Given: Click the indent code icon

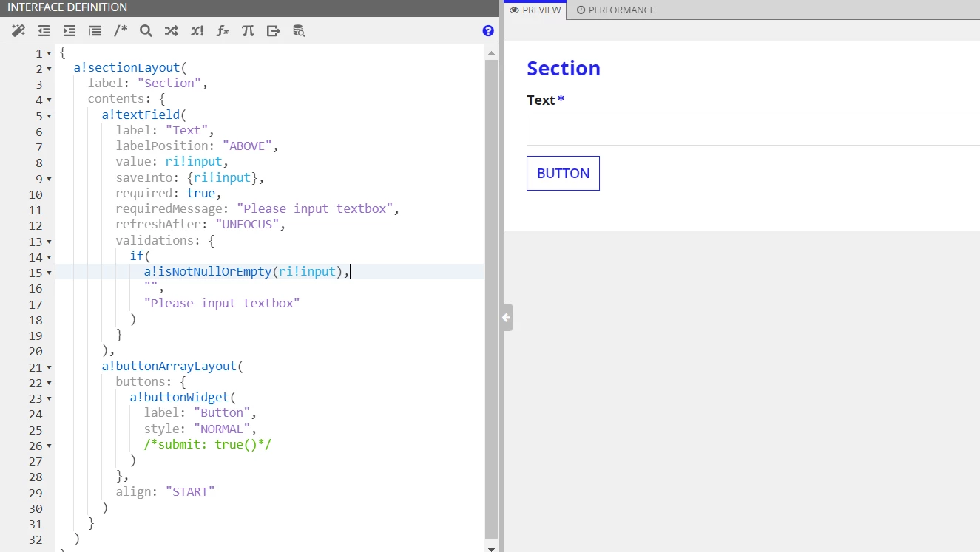Looking at the screenshot, I should [x=70, y=30].
